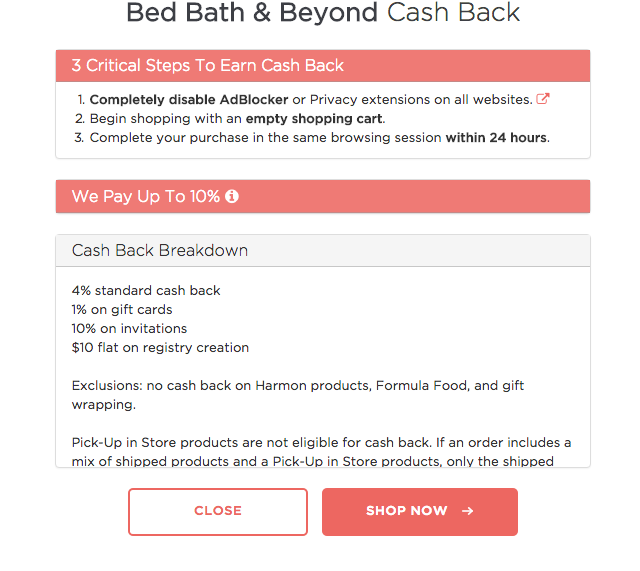Select the 3 Critical Steps header bar
640x571 pixels.
[323, 66]
